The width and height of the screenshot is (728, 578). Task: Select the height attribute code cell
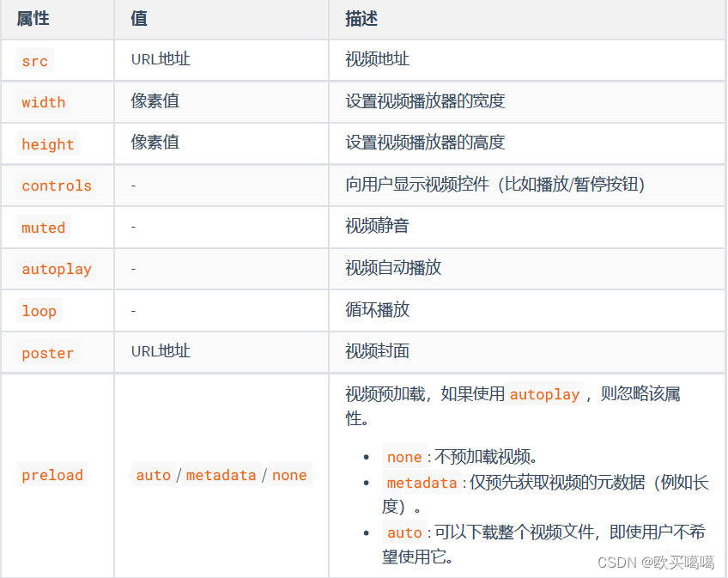tap(48, 144)
